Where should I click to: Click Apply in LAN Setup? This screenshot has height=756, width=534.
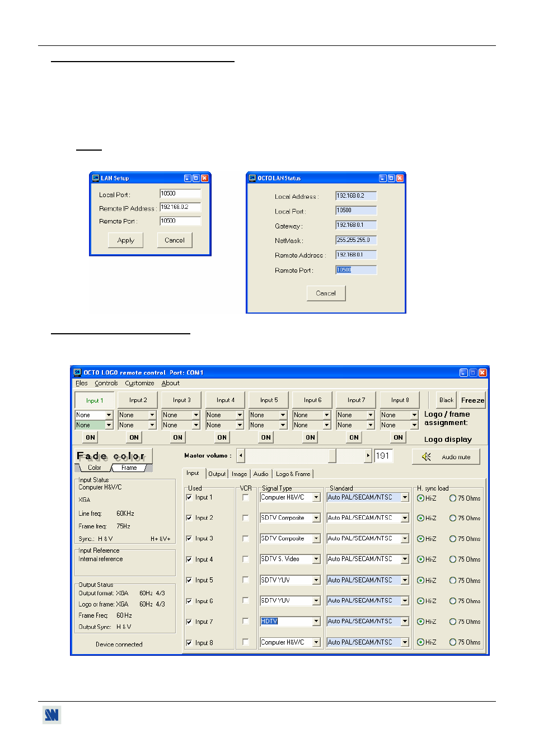click(126, 240)
